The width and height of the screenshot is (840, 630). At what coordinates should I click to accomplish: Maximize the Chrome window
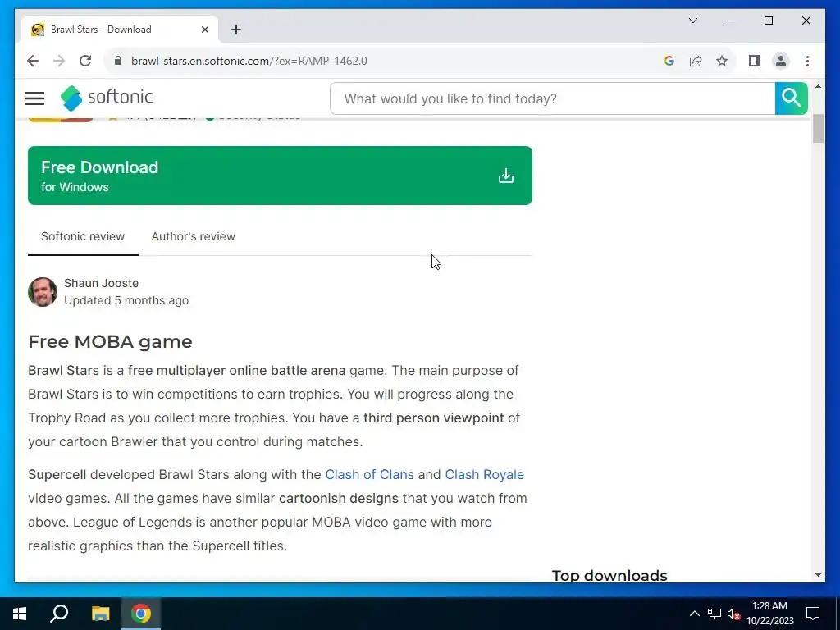(768, 21)
